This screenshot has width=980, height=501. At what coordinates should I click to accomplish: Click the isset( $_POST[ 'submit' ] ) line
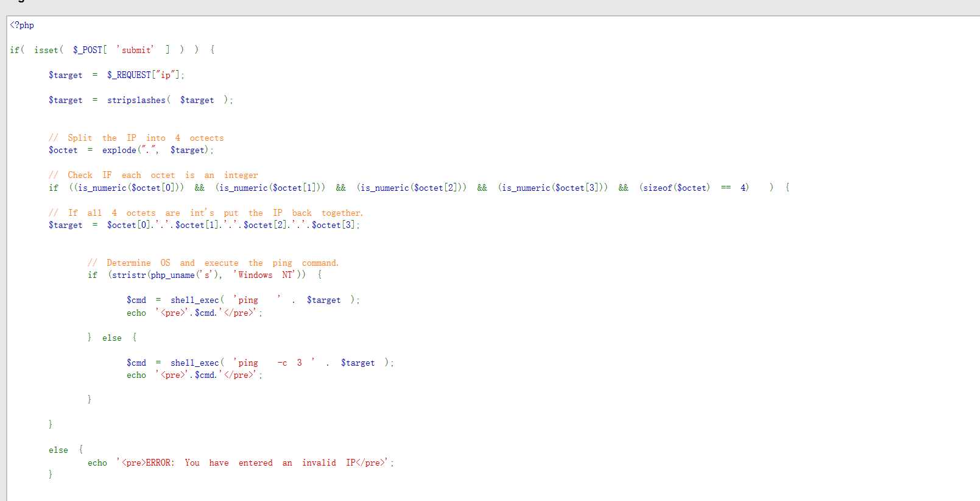(x=112, y=50)
